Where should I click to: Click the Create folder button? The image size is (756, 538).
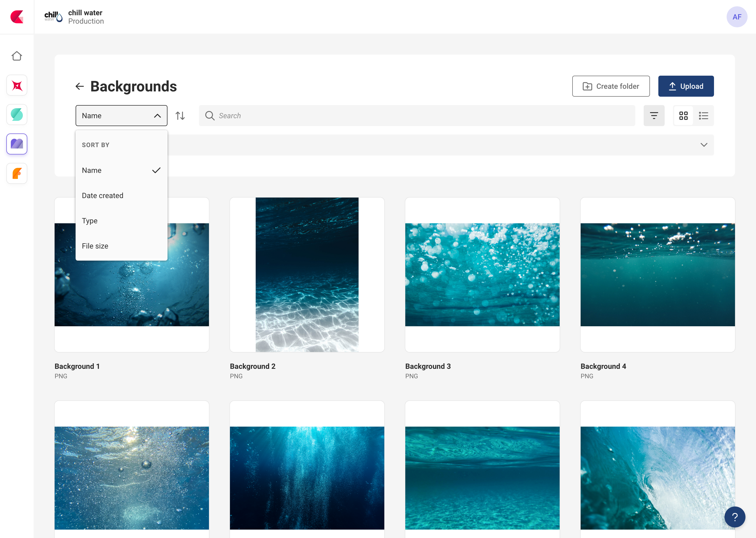pos(611,86)
